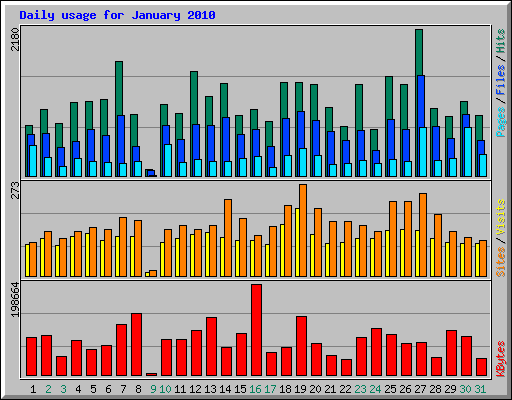Click the red KBytes bar for day 24
The image size is (512, 400).
coord(376,352)
